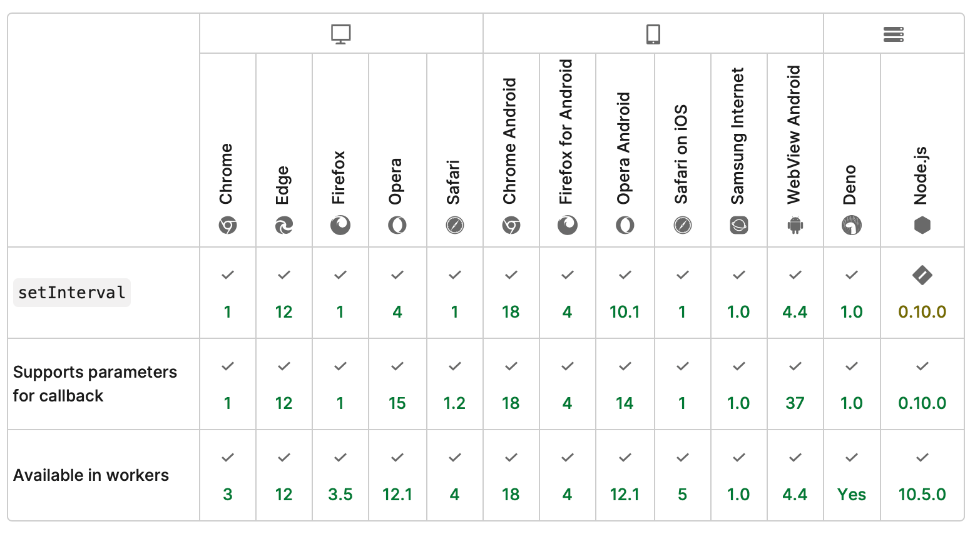The height and width of the screenshot is (534, 980).
Task: Click the desktop platform icon header
Action: [341, 34]
